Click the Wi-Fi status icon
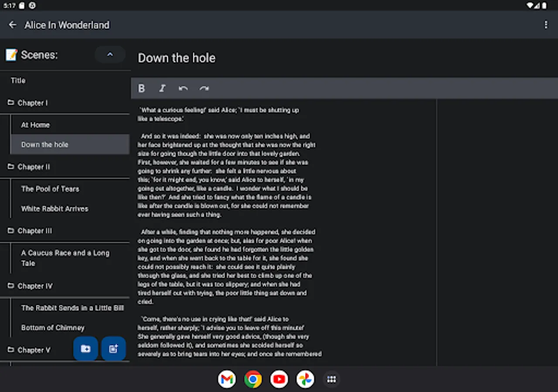Viewport: 558px width, 392px height. (x=530, y=6)
